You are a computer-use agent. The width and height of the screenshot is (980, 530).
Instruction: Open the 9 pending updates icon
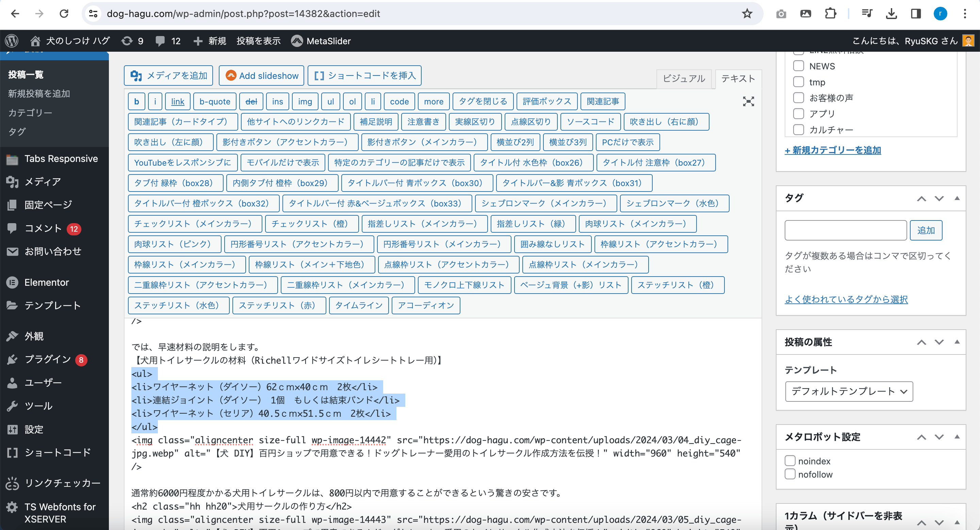coord(132,41)
